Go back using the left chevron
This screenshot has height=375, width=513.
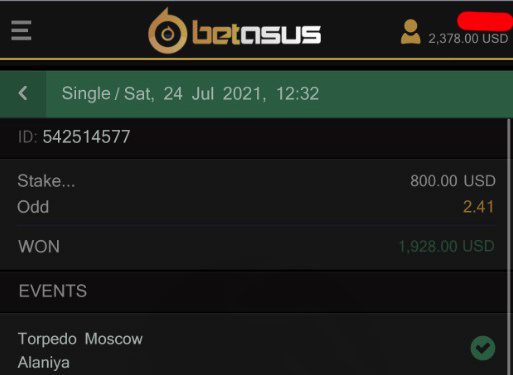pyautogui.click(x=23, y=93)
